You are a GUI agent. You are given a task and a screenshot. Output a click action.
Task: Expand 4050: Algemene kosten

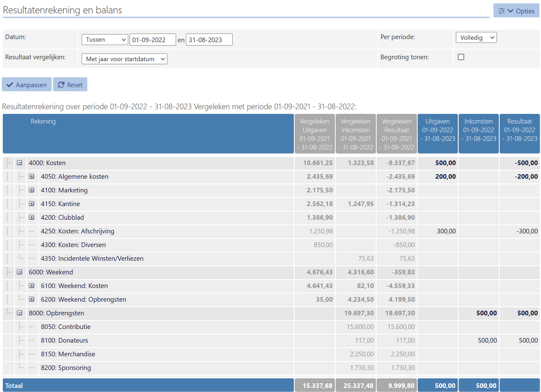(31, 177)
